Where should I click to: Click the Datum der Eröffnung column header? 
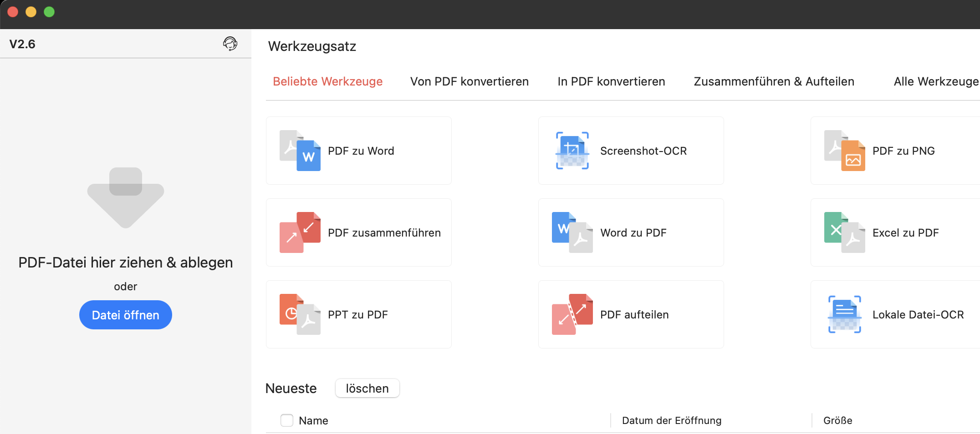pos(671,420)
